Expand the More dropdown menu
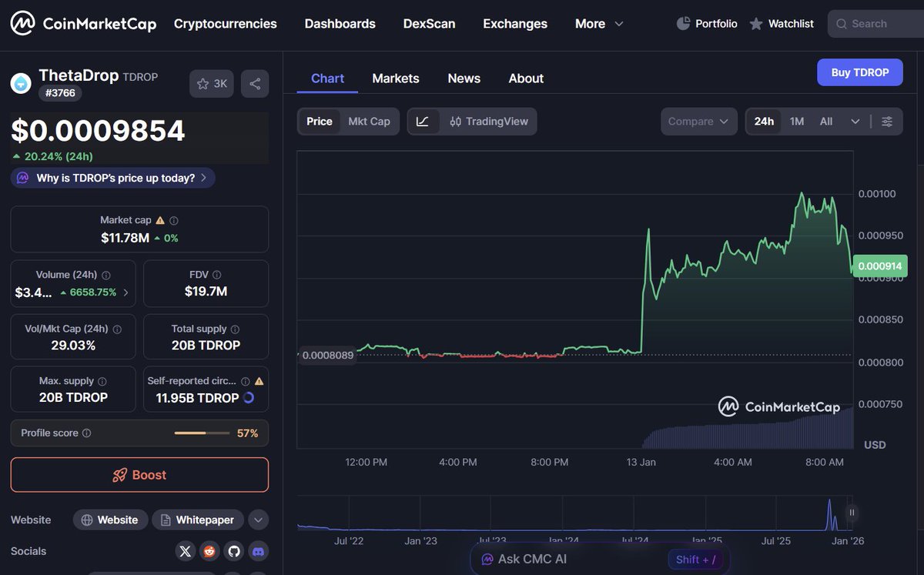 point(599,24)
